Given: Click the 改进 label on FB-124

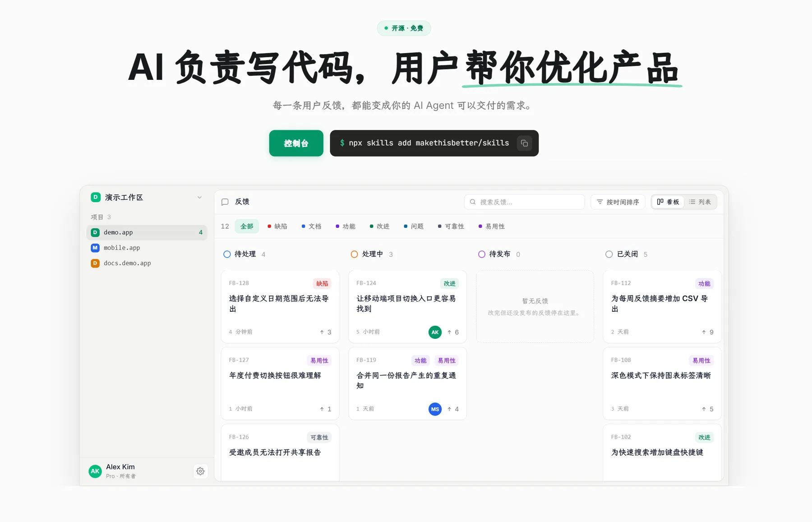Looking at the screenshot, I should point(450,283).
